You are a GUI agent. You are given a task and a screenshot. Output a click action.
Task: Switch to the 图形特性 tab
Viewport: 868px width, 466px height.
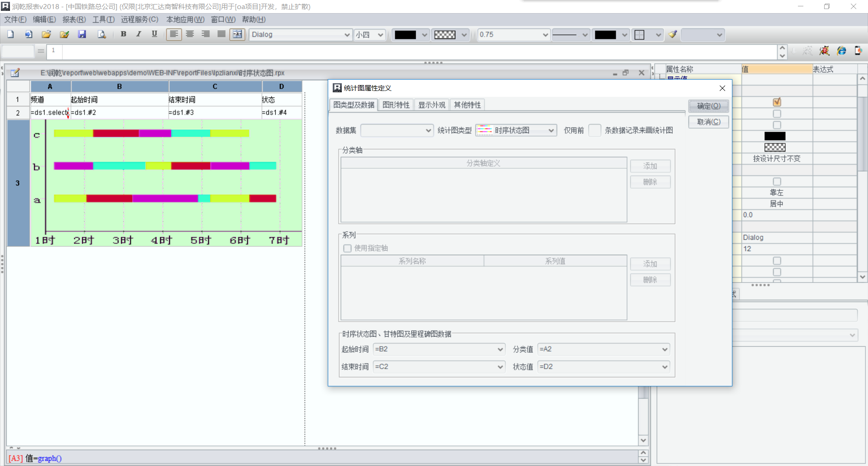[x=396, y=105]
